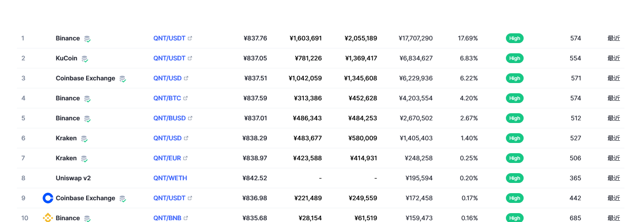Click external-link icon beside KuCoin QNT/USDT pair
The image size is (644, 222).
click(190, 58)
